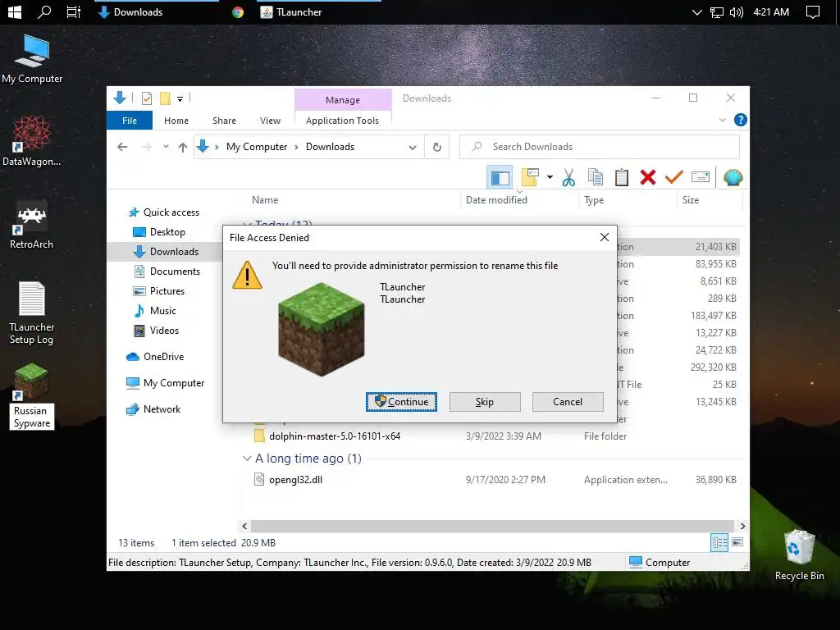Viewport: 840px width, 630px height.
Task: Expand the address bar history dropdown
Action: (x=413, y=148)
